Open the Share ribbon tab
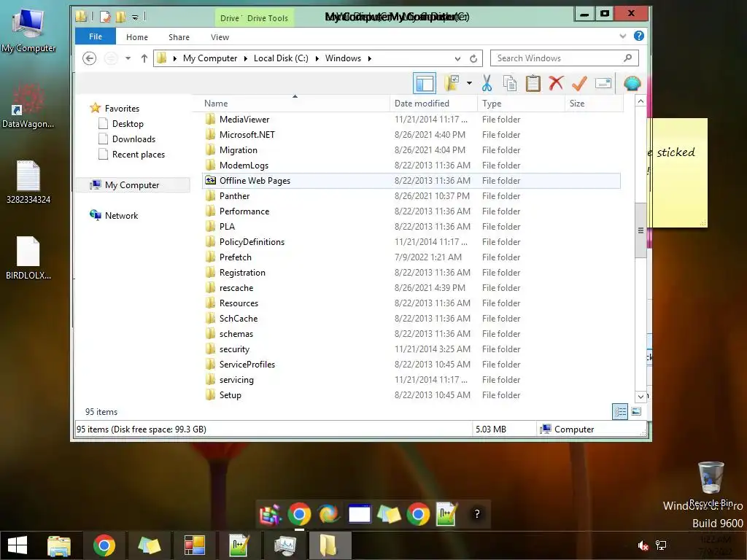Viewport: 747px width, 560px height. (179, 37)
